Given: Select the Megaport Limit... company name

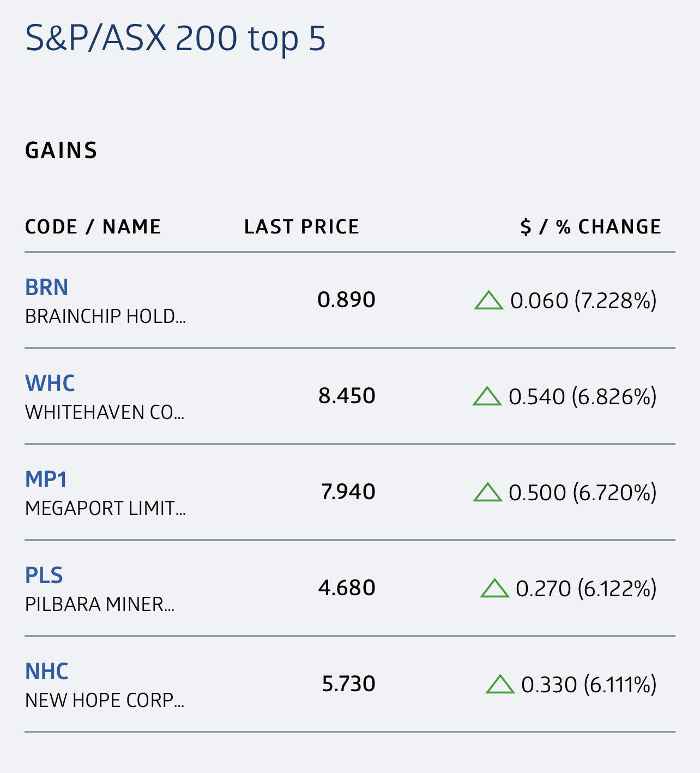Looking at the screenshot, I should click(x=106, y=508).
